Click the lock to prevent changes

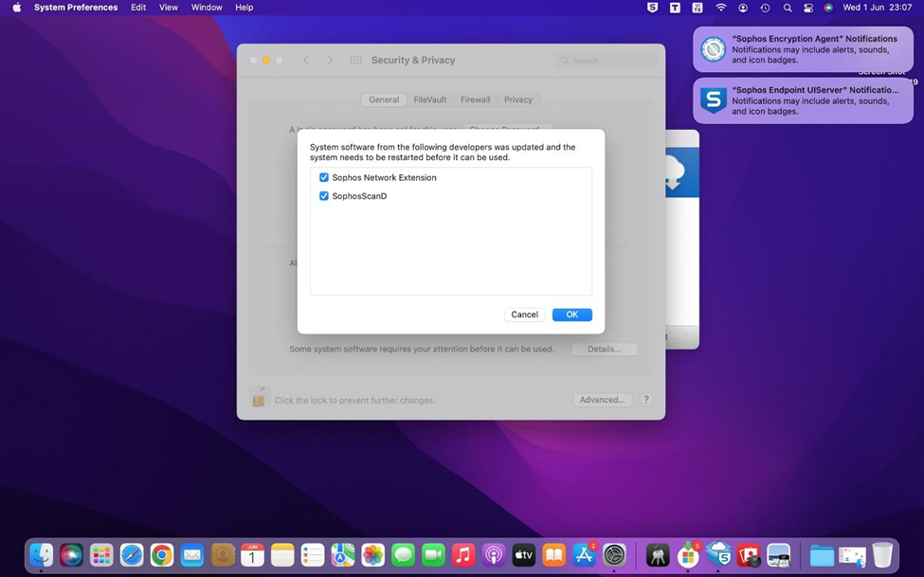click(x=259, y=398)
